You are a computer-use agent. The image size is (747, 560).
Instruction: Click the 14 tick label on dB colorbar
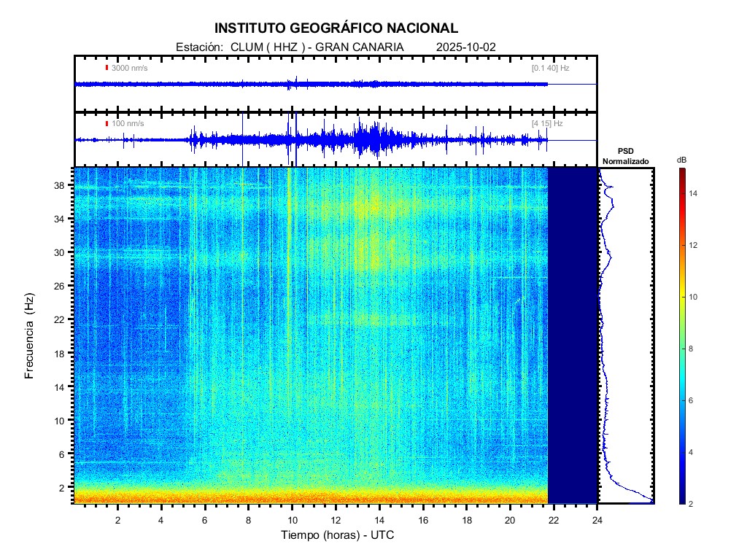coord(695,193)
